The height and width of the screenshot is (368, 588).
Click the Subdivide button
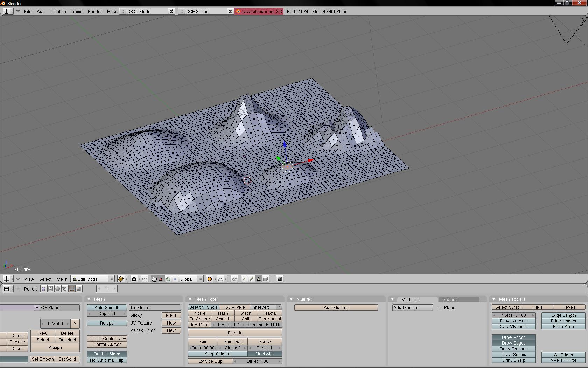(235, 307)
